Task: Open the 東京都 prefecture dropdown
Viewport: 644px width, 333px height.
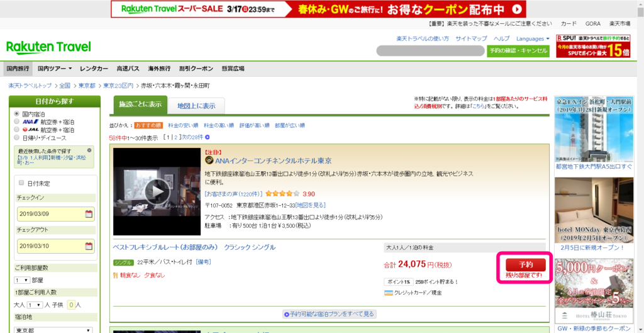Action: [53, 330]
